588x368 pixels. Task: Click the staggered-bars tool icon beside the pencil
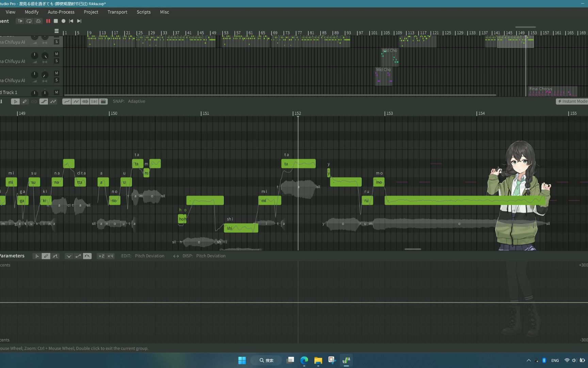(44, 102)
